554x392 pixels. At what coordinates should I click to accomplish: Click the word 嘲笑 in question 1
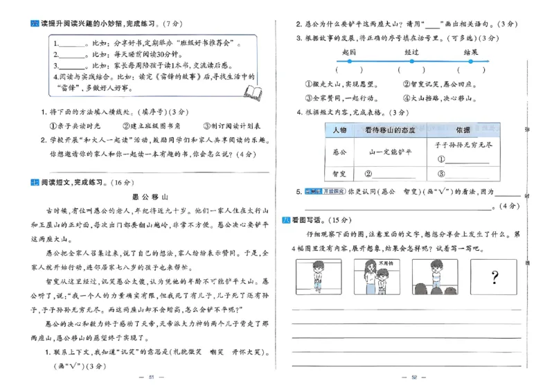217,352
